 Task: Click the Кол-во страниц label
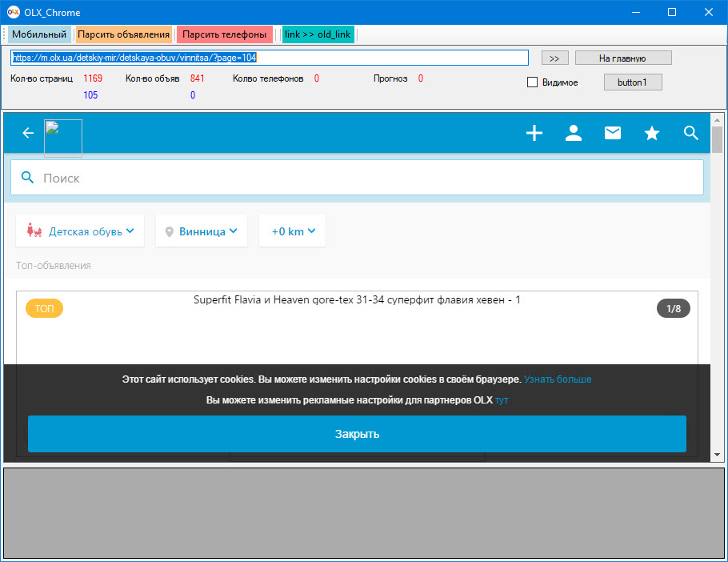42,78
